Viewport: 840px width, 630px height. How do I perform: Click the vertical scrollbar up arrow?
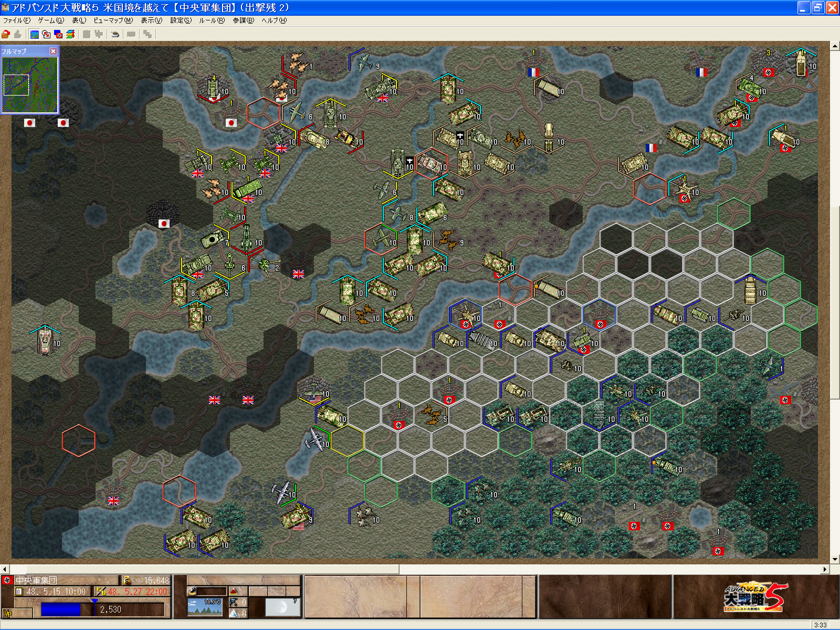835,47
